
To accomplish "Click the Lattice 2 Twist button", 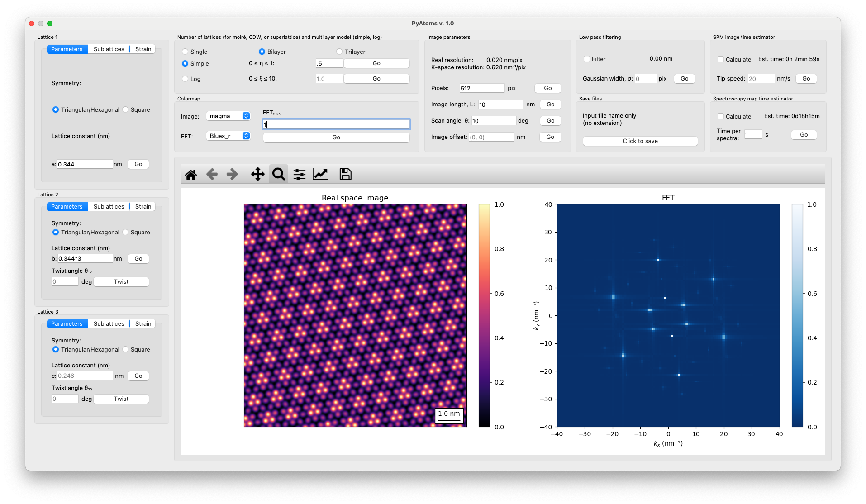I will click(121, 281).
